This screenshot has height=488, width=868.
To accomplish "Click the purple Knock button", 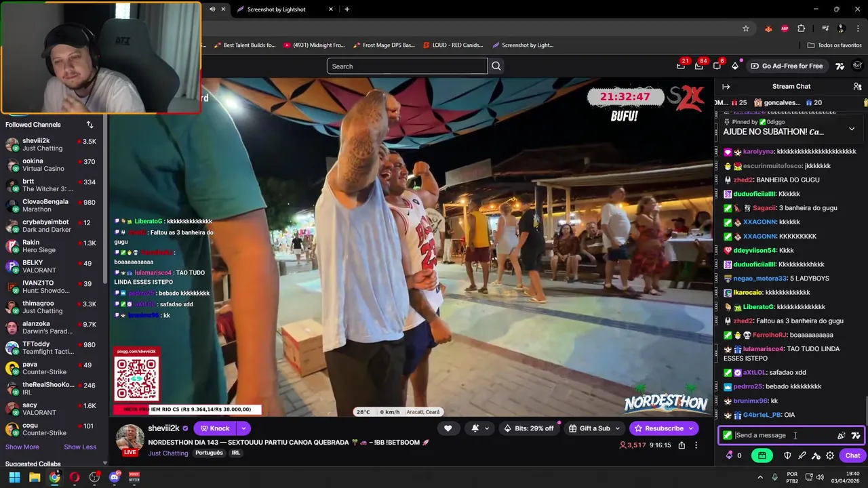I will 214,428.
